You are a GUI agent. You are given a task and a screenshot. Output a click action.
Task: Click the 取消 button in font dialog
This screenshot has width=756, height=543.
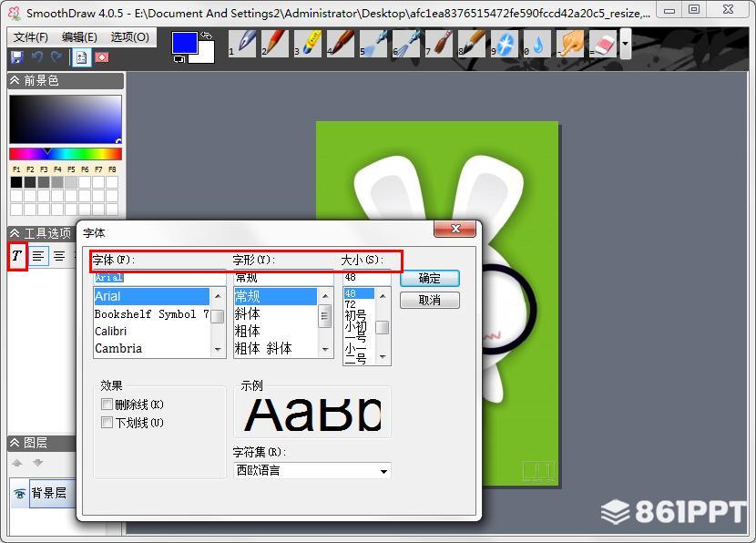430,301
